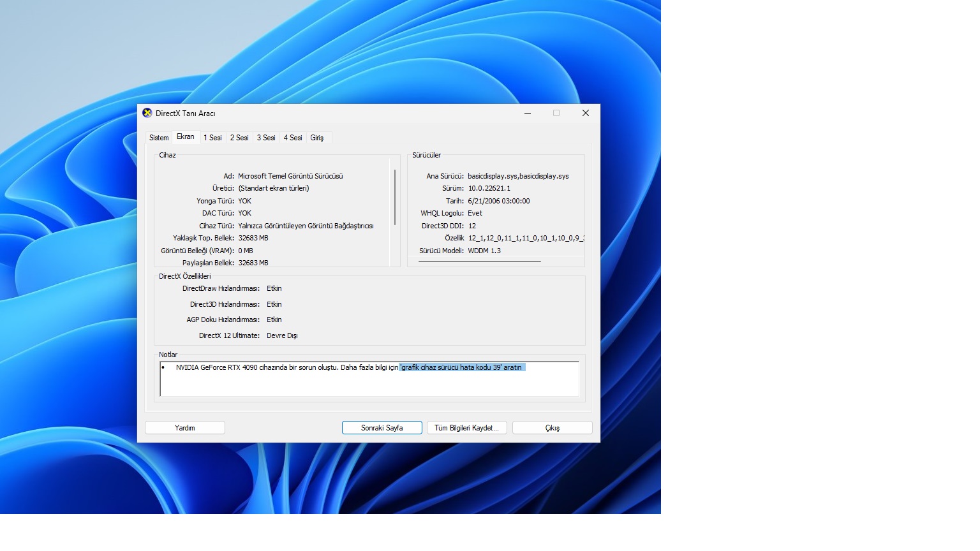Open the 1 Sesi tab

212,138
